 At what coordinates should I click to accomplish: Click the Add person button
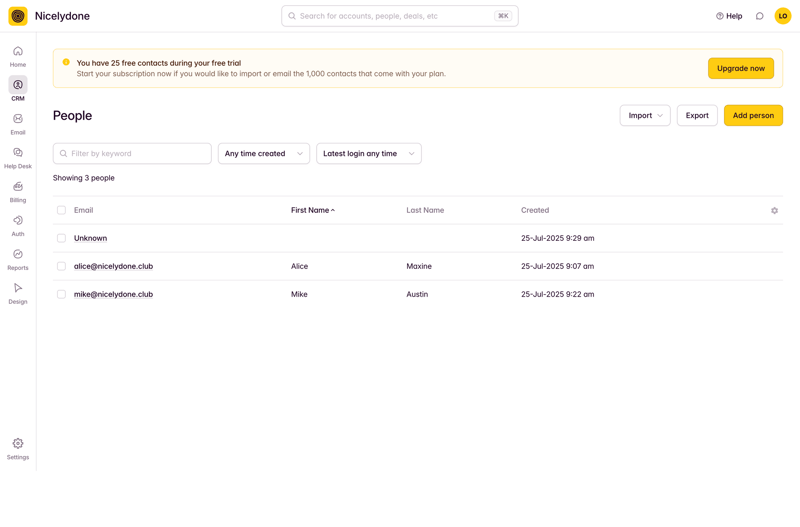753,115
